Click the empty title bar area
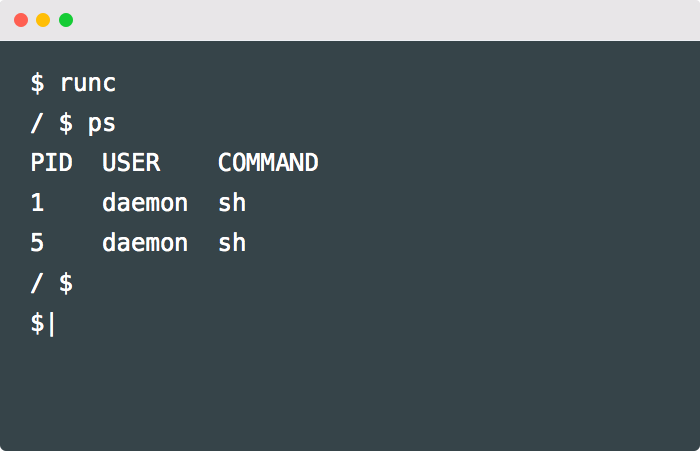This screenshot has height=451, width=700. click(x=380, y=20)
